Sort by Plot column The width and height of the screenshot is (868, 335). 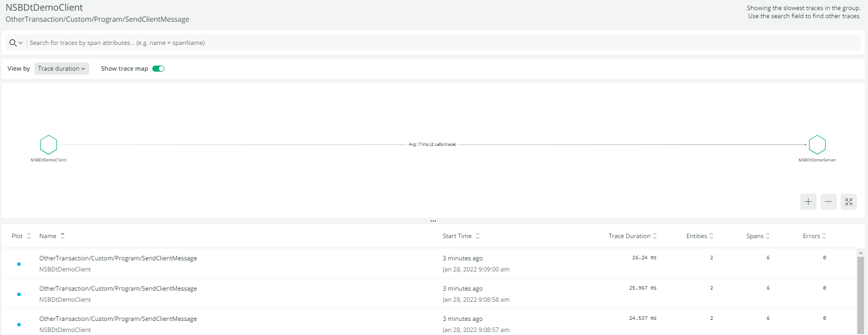[x=21, y=236]
